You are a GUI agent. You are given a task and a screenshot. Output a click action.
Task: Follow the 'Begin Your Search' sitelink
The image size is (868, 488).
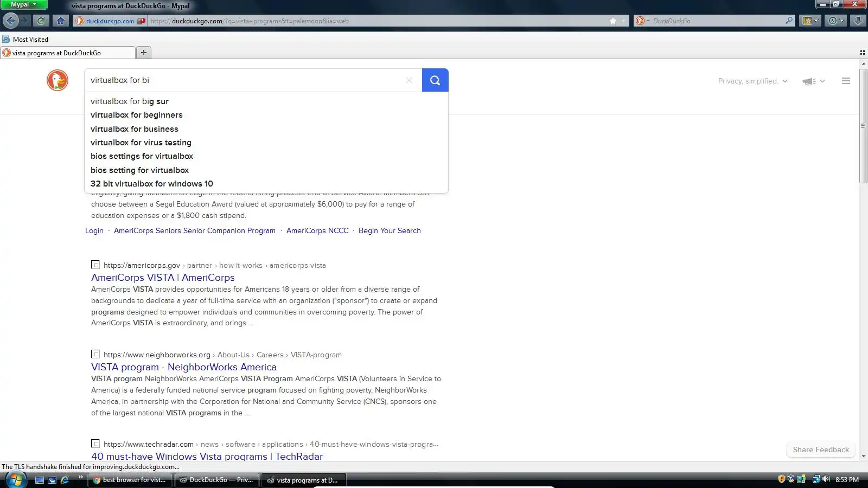coord(390,230)
